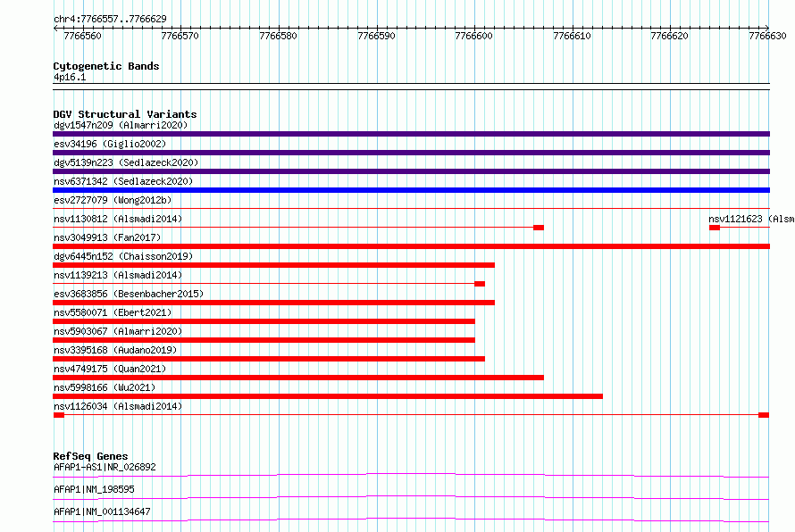Screen dimensions: 795x532
Task: Open variant nsv6371342 (Sedlazeck2020) label
Action: (x=123, y=181)
